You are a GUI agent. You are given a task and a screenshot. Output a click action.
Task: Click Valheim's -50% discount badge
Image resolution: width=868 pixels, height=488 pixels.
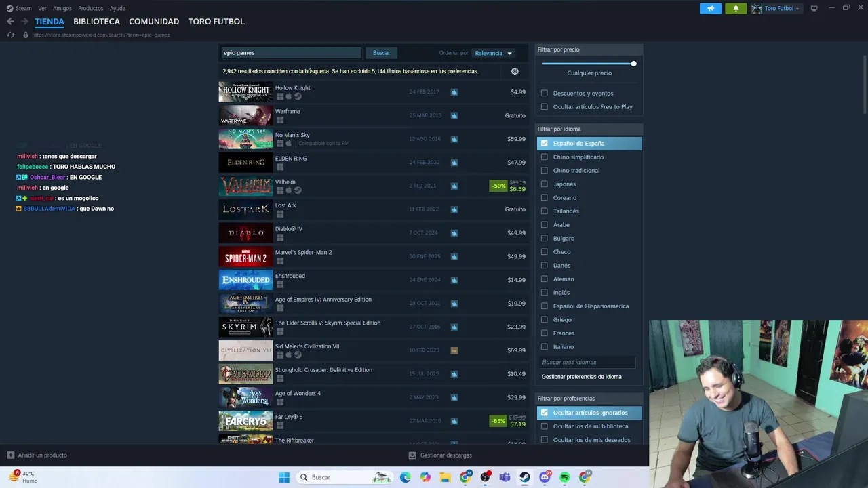[498, 186]
